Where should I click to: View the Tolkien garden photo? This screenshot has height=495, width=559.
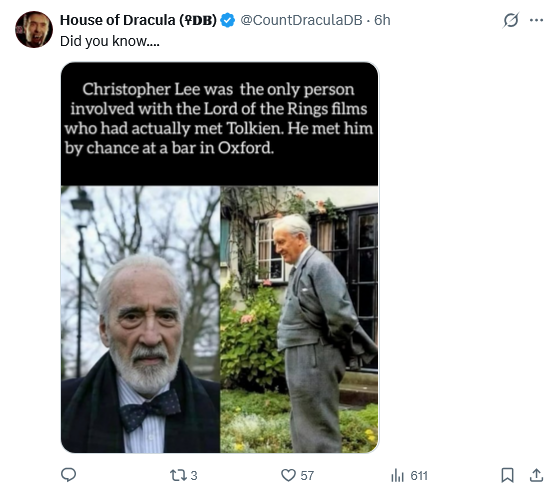point(299,319)
